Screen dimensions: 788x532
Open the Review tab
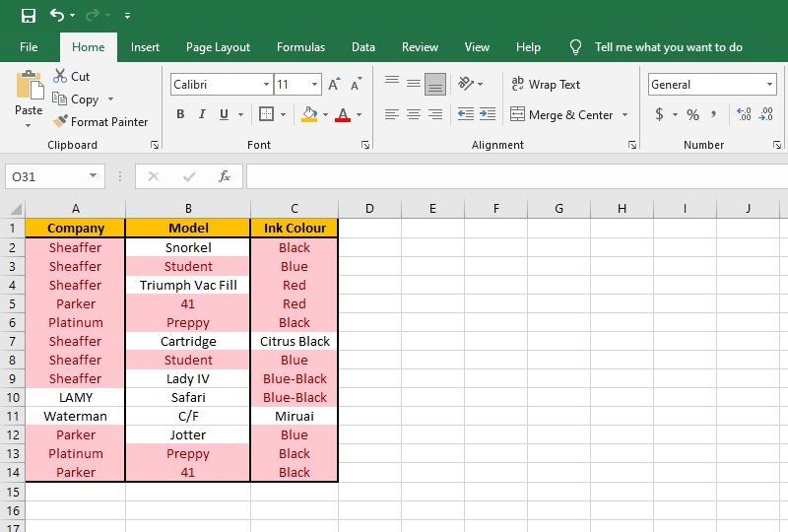(420, 47)
